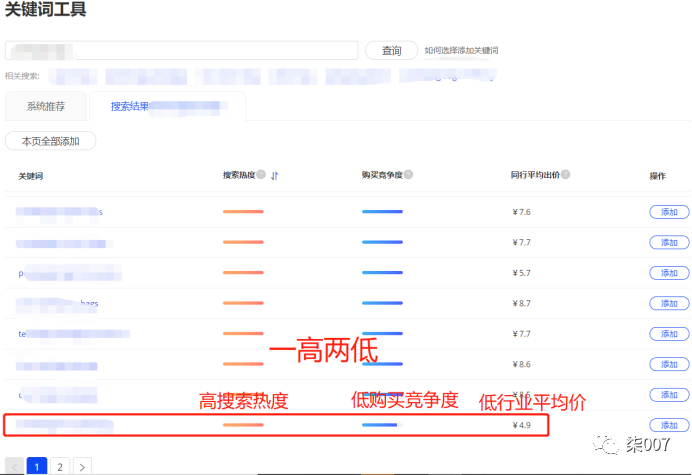Go to previous page with left arrow
Viewport: 692px width, 475px height.
click(14, 466)
